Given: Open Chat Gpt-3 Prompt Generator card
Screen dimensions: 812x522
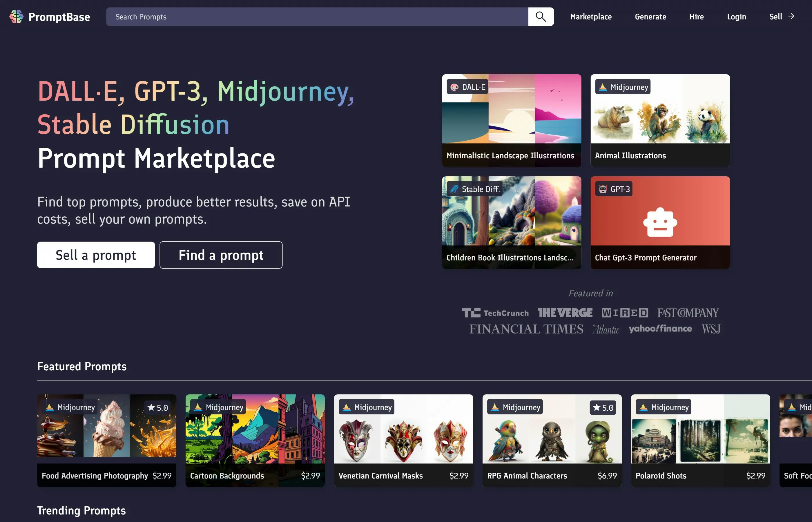Looking at the screenshot, I should 660,222.
